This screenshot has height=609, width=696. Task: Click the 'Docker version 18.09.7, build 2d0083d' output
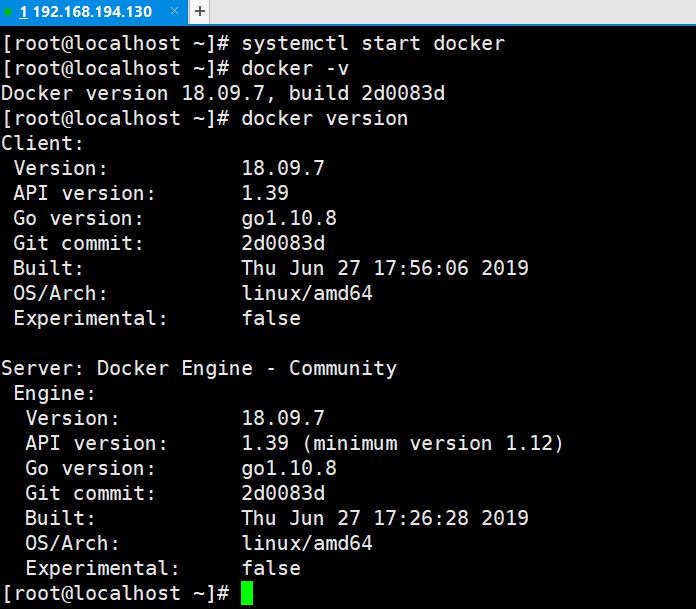(223, 93)
